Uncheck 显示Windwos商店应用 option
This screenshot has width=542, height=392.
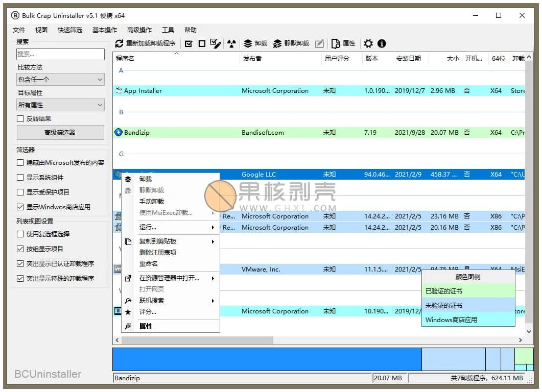click(20, 207)
